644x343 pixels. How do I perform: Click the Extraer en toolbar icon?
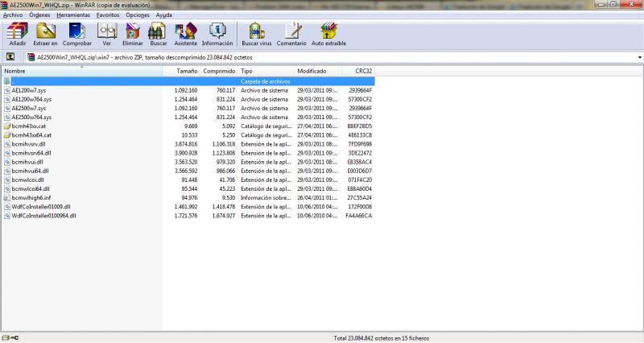(x=46, y=31)
